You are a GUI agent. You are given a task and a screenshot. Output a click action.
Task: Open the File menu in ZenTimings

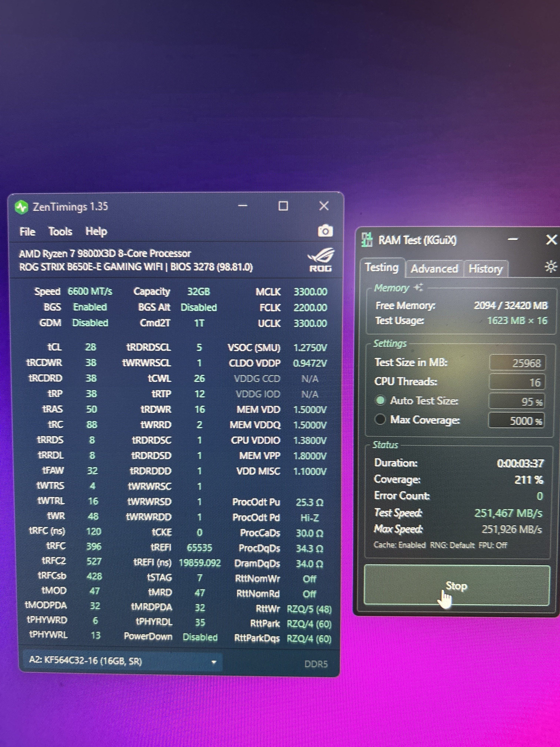[27, 232]
